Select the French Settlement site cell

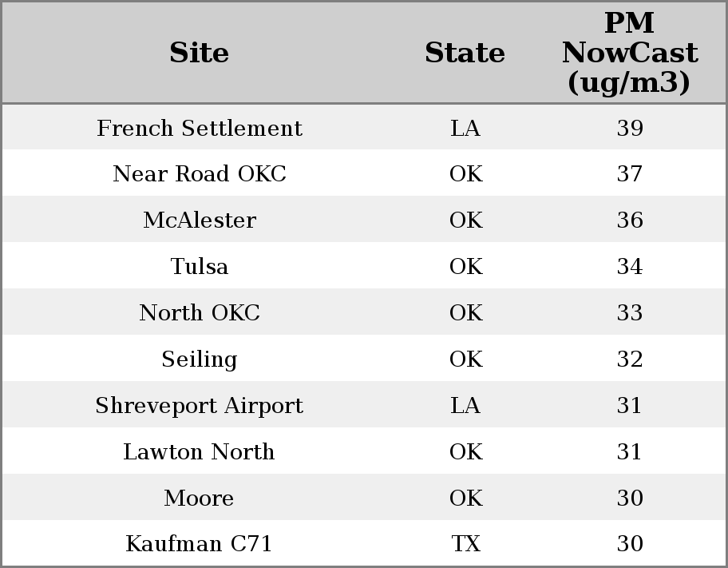click(199, 128)
